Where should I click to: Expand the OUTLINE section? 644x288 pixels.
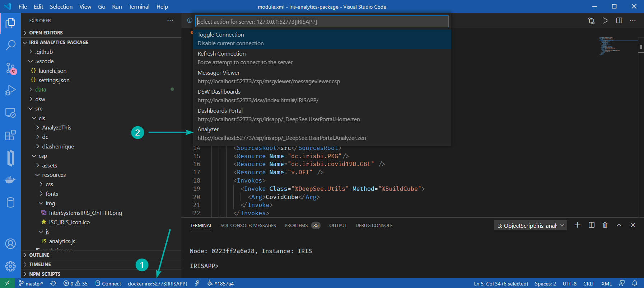[101, 255]
